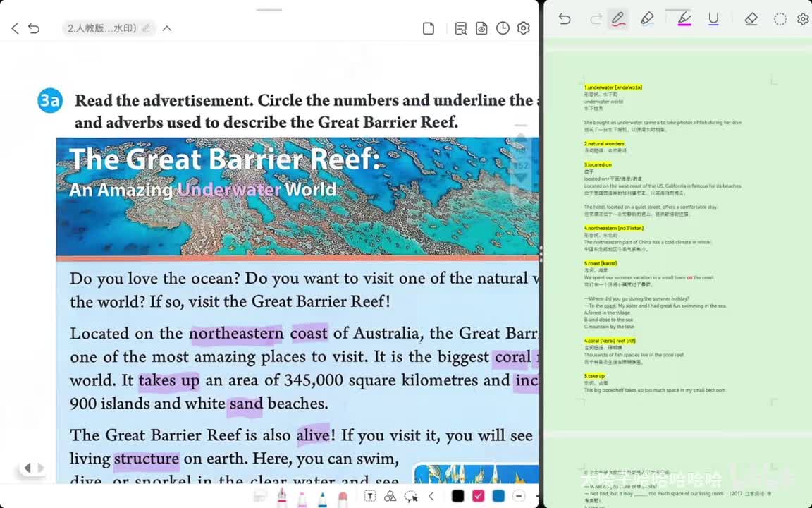Image resolution: width=812 pixels, height=508 pixels.
Task: Select the pen tool in notes panel
Action: [x=617, y=19]
